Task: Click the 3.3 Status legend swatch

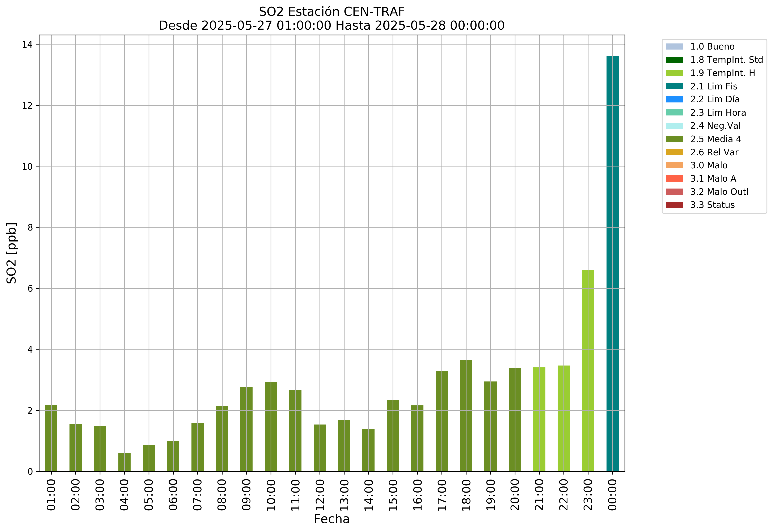Action: 674,205
